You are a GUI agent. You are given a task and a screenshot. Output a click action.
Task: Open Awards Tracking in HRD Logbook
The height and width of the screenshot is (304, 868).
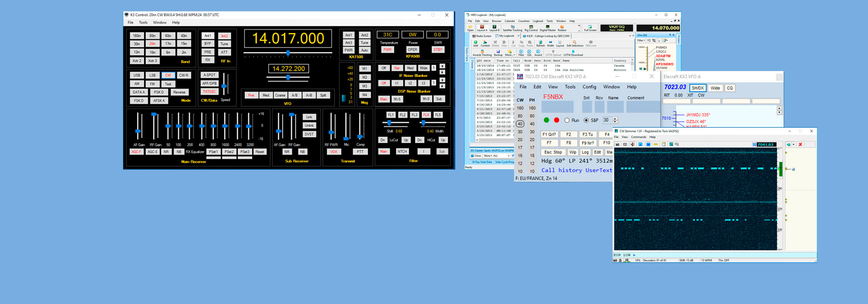click(482, 53)
